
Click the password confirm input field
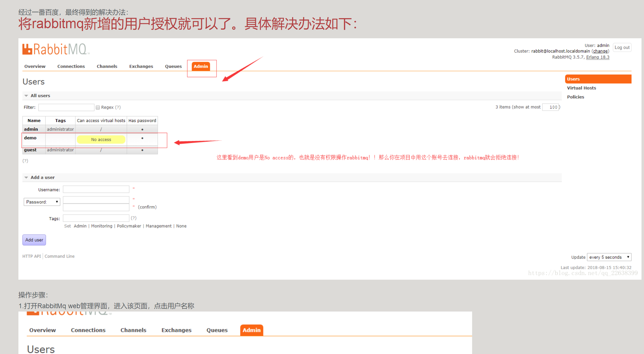point(96,207)
